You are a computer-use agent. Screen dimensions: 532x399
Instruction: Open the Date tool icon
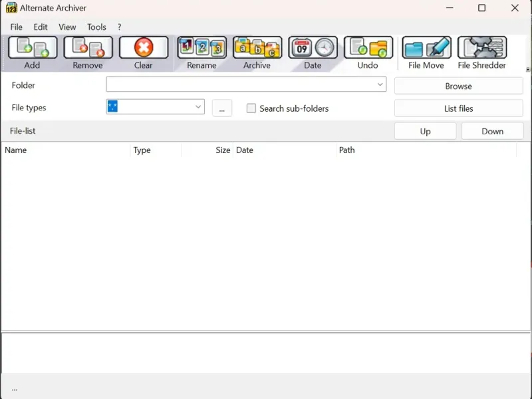click(313, 47)
